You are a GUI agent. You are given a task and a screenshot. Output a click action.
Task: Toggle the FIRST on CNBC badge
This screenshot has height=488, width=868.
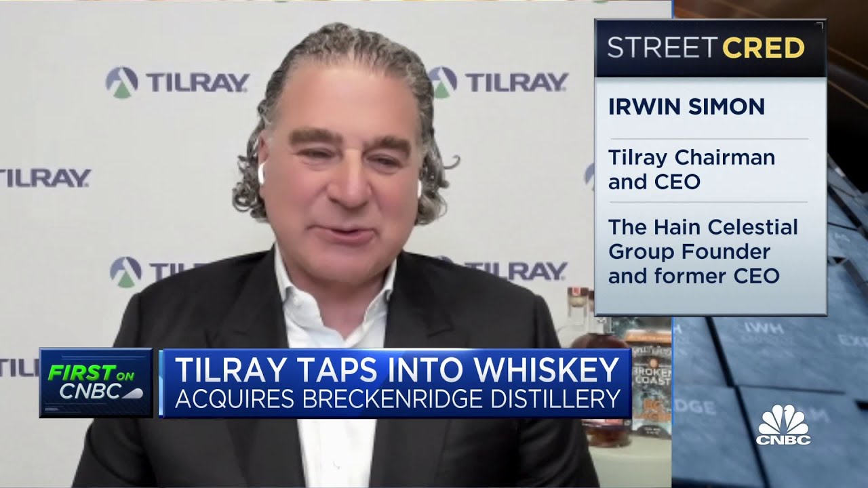97,380
